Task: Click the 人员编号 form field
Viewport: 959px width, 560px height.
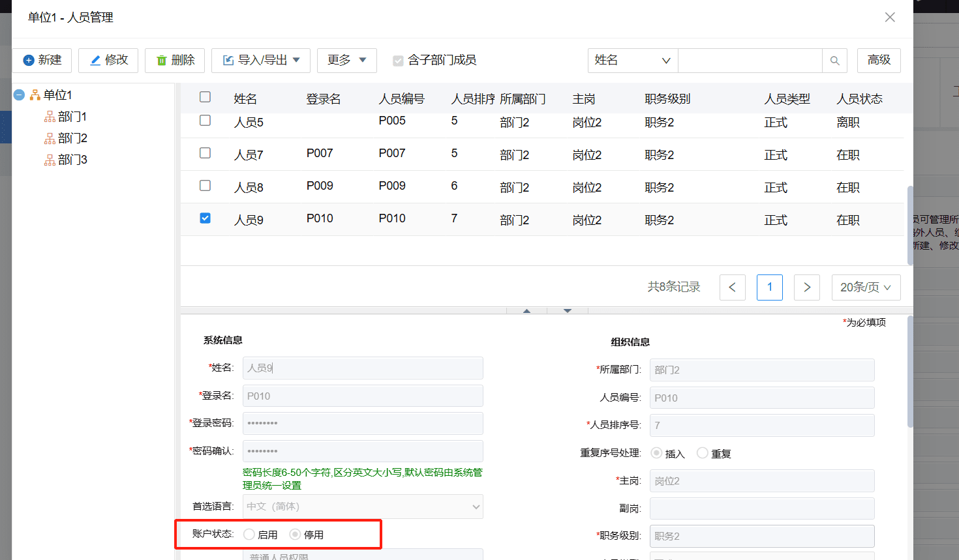Action: click(x=762, y=398)
